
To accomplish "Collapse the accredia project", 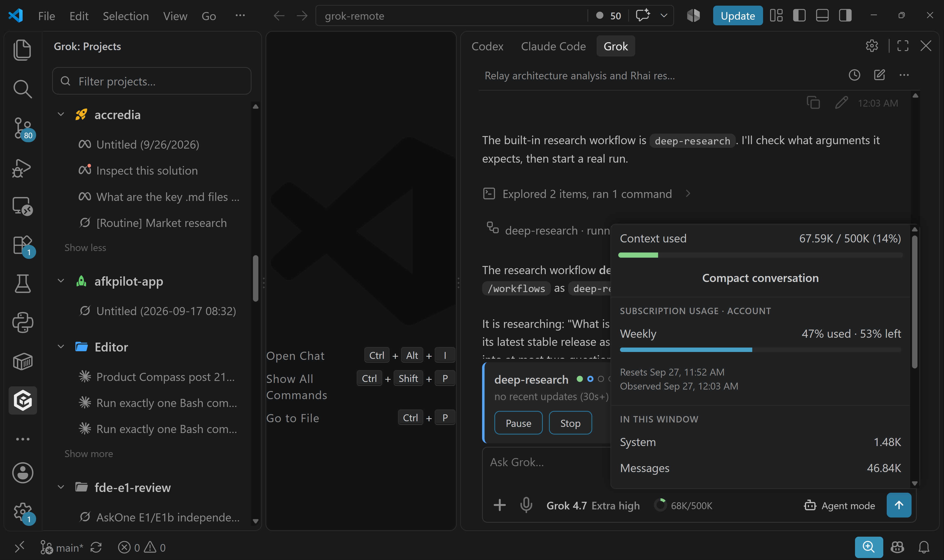I will click(x=61, y=114).
